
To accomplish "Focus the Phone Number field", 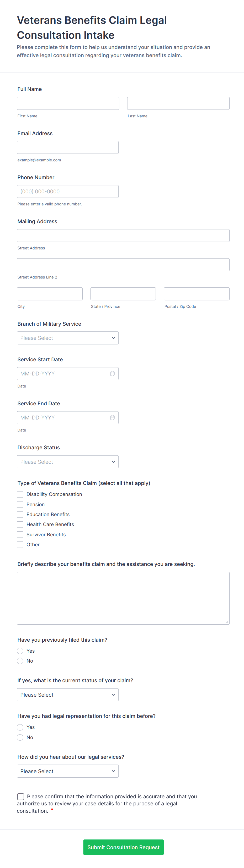I will pos(67,192).
